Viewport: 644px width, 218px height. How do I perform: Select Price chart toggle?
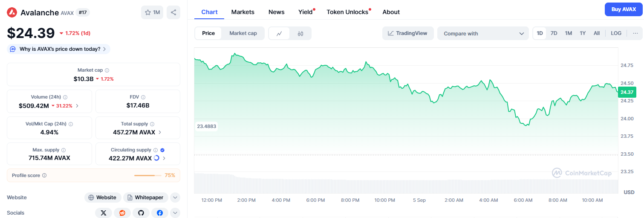point(208,33)
